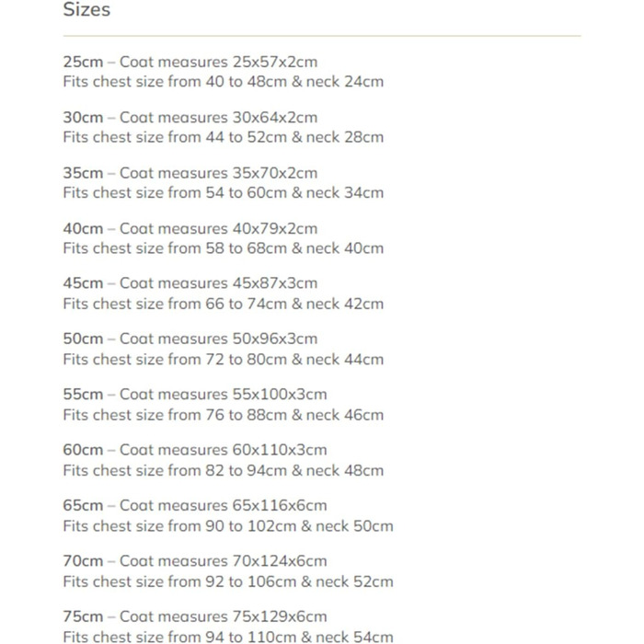Select the 55cm size label

pos(83,395)
